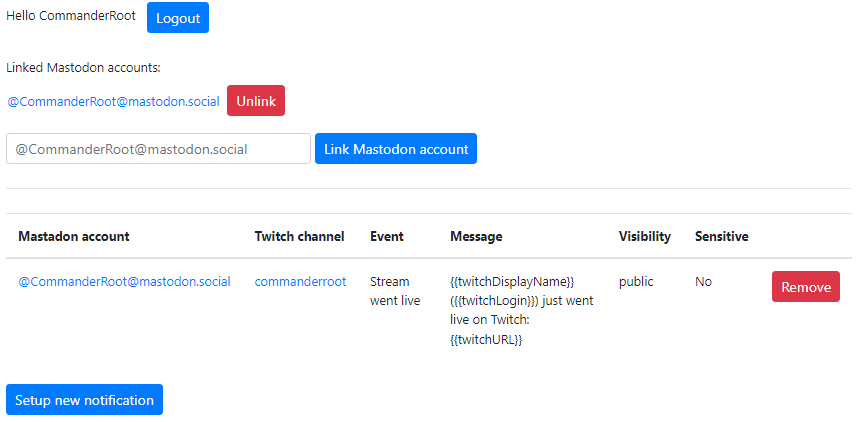This screenshot has height=422, width=857.
Task: Click the notification message template text
Action: point(521,310)
